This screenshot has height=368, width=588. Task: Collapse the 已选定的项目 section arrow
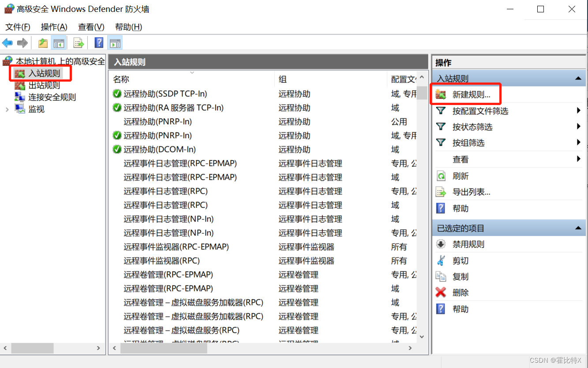click(578, 228)
